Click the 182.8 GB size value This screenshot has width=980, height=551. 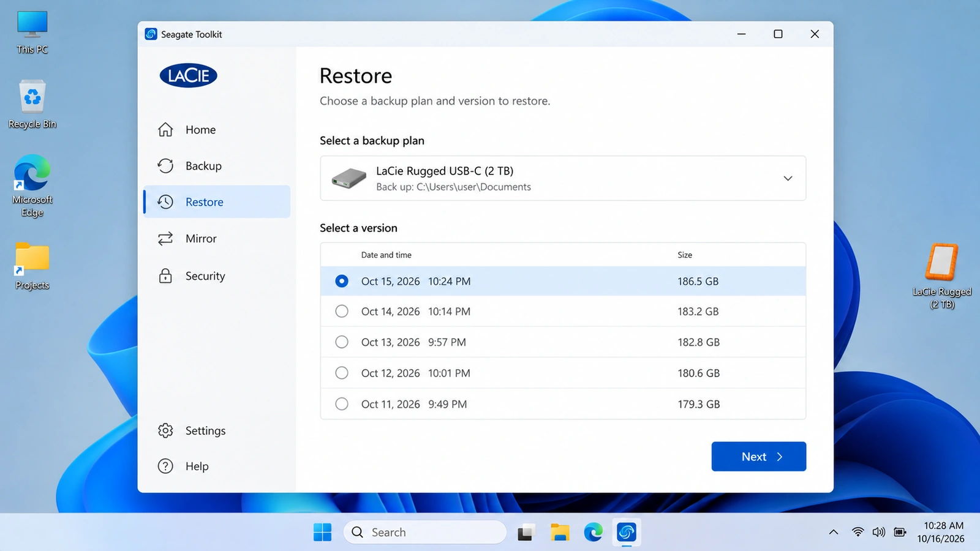click(x=698, y=342)
